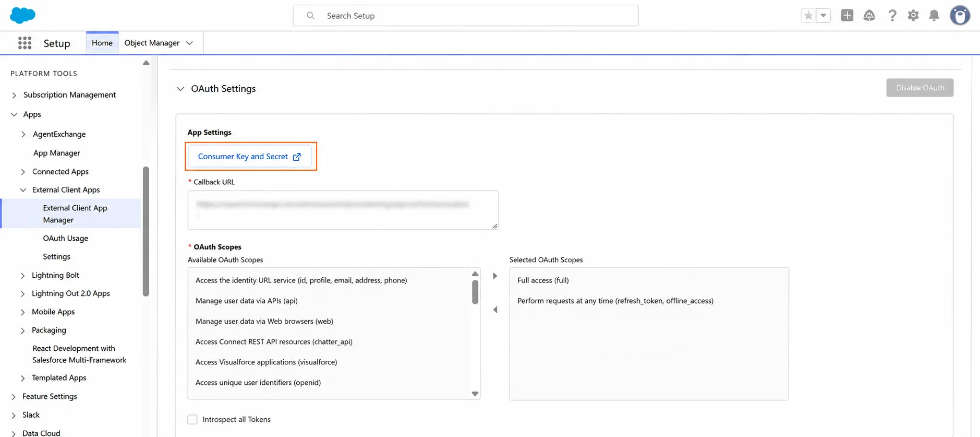This screenshot has width=980, height=437.
Task: Expand the AgentExchange node
Action: (23, 134)
